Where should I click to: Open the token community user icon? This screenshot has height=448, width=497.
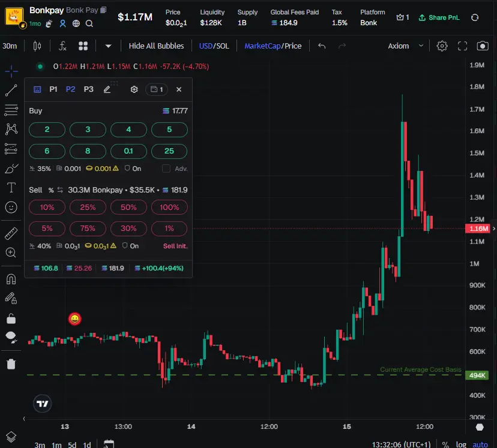63,24
